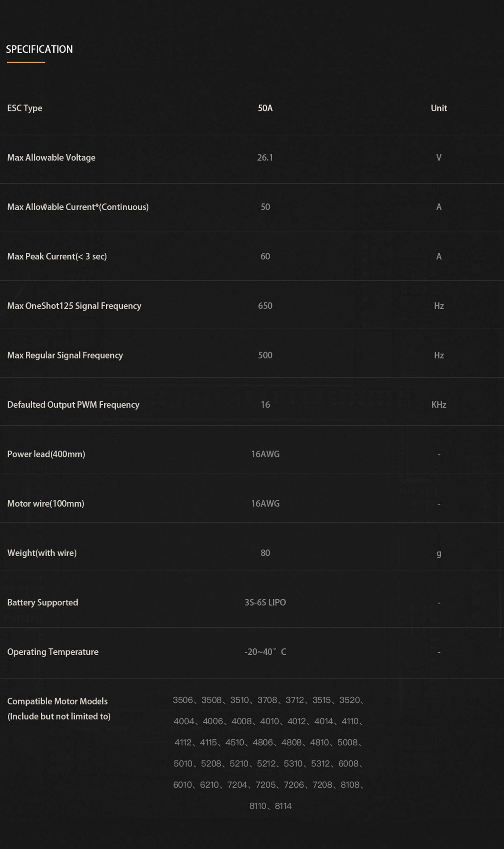Click the KHz unit text
This screenshot has width=504, height=849.
(x=438, y=405)
